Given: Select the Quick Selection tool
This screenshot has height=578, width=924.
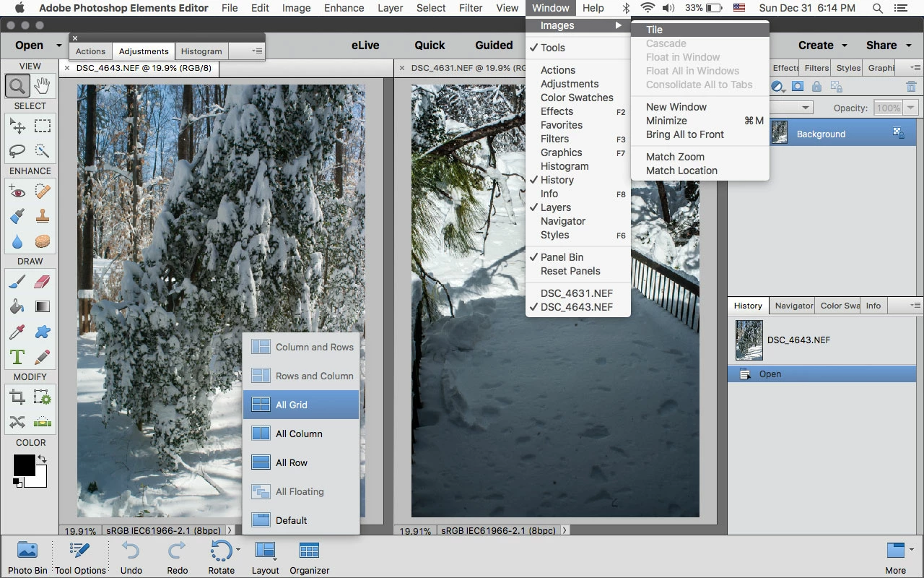Looking at the screenshot, I should [x=43, y=151].
